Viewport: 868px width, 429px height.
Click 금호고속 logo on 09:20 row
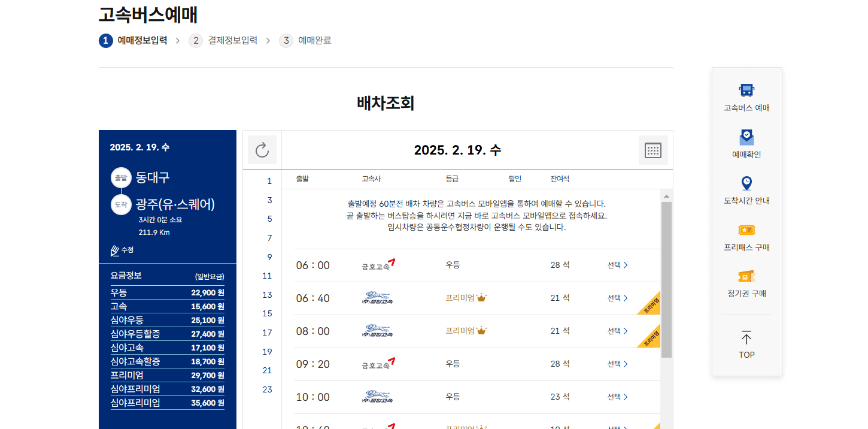point(378,364)
